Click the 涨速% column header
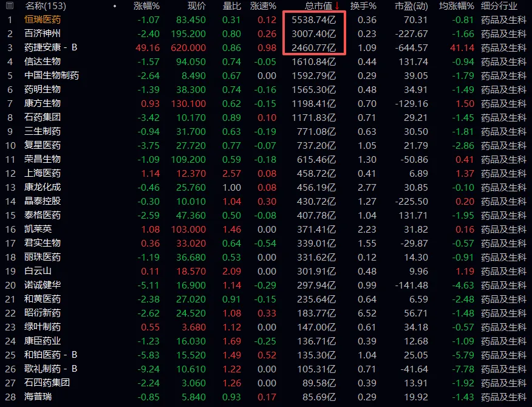Image resolution: width=532 pixels, height=407 pixels. click(x=263, y=6)
